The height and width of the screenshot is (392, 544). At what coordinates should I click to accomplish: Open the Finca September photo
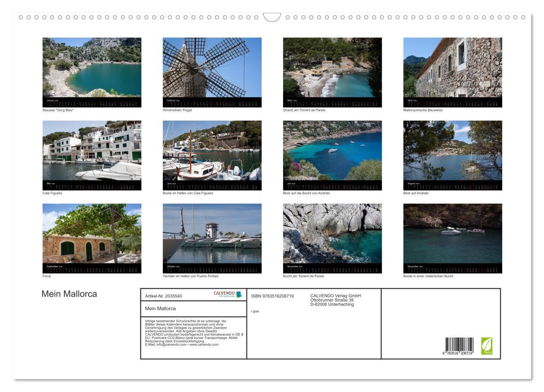pyautogui.click(x=92, y=234)
